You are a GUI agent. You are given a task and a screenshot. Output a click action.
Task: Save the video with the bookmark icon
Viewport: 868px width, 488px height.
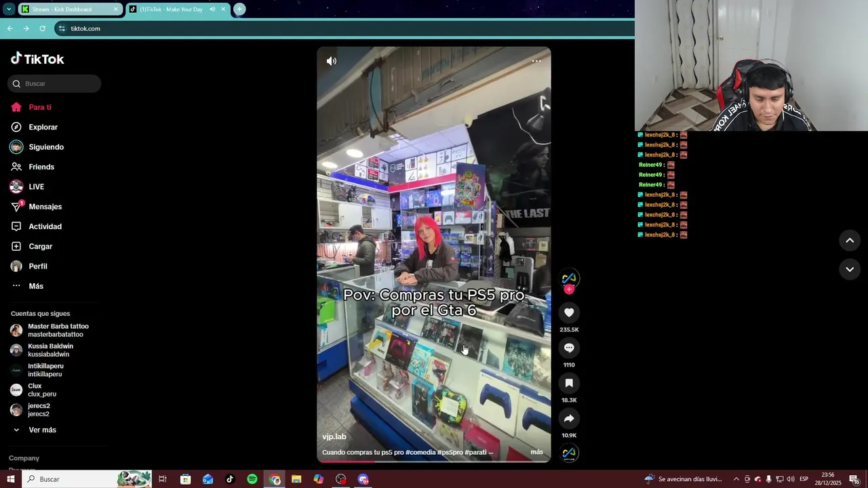pyautogui.click(x=569, y=383)
